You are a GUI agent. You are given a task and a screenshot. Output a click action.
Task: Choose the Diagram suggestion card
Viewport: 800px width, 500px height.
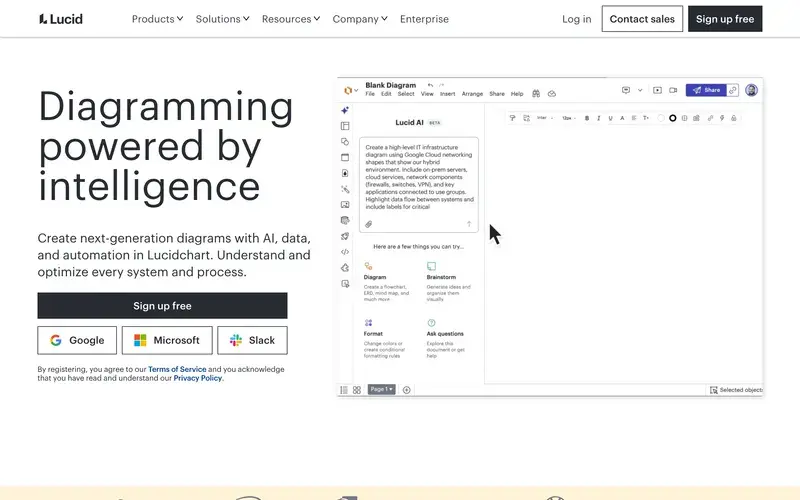click(x=387, y=281)
